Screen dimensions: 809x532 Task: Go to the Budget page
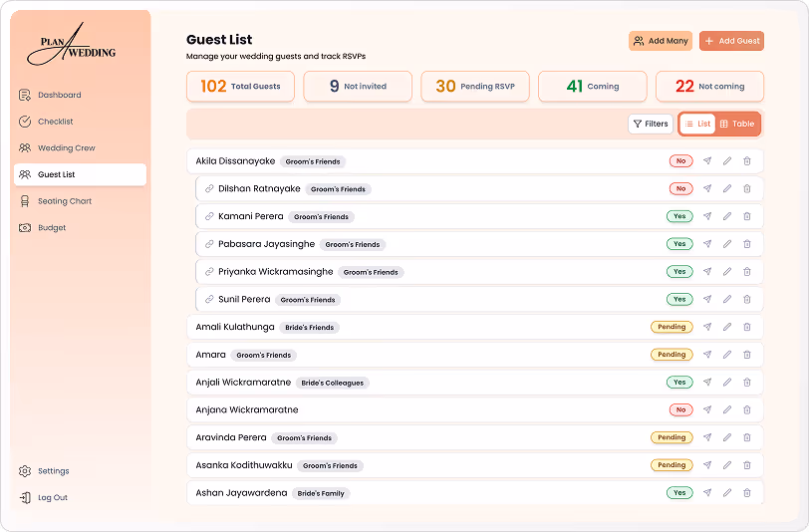tap(52, 228)
